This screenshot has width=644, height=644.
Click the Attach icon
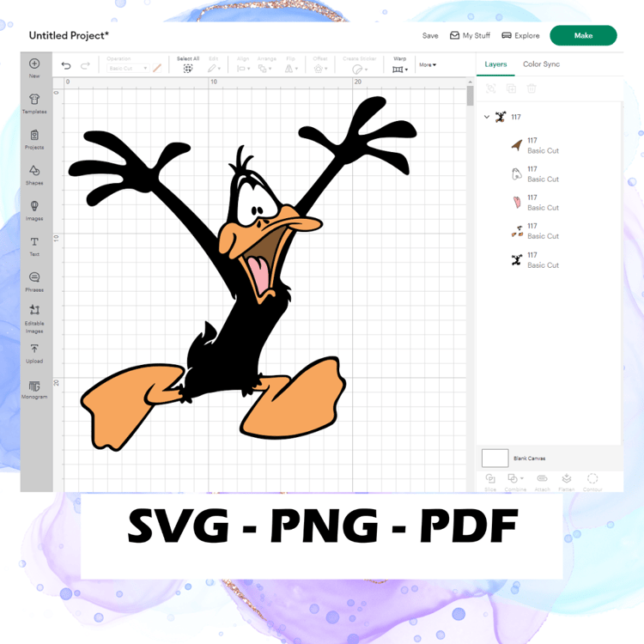(542, 478)
